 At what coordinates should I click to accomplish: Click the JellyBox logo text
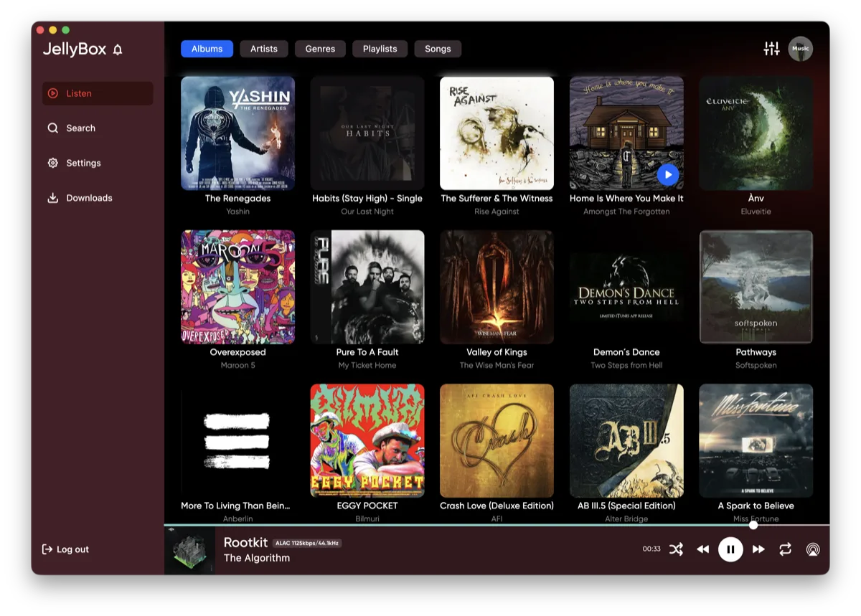coord(74,49)
